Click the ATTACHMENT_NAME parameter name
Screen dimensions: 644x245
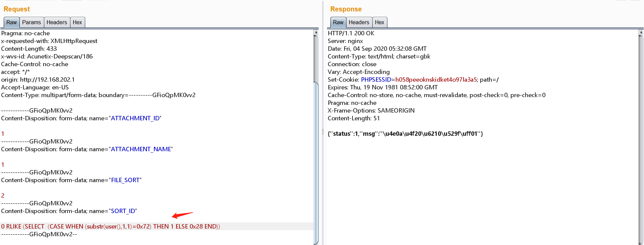pos(141,149)
